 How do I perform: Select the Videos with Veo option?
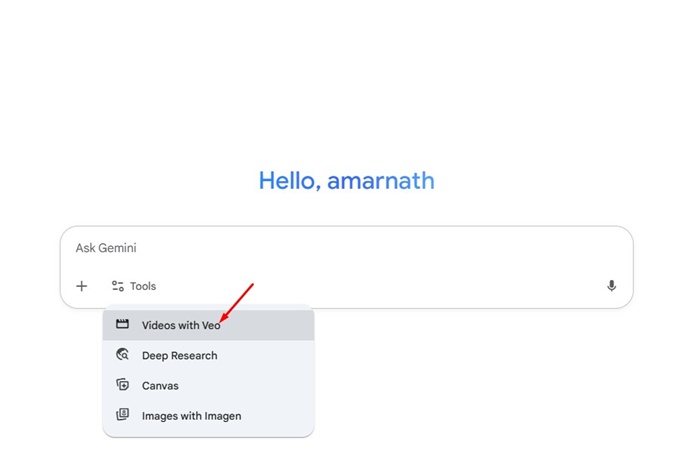(x=180, y=325)
